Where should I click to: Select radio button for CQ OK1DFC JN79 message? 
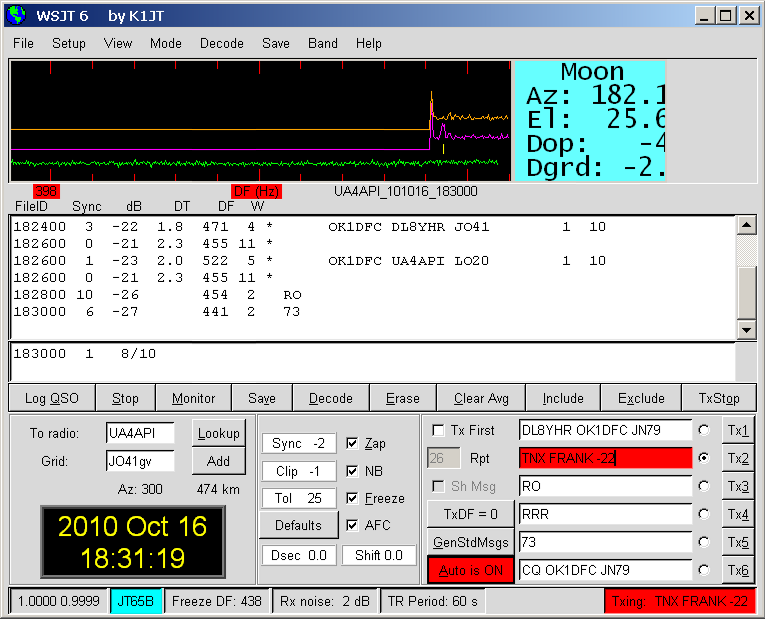point(704,570)
